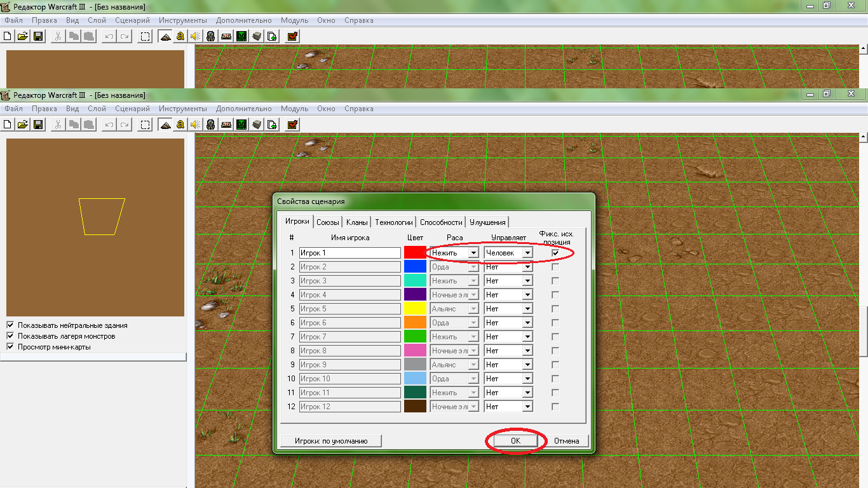Click Save floppy icon in front editor toolbar

38,125
